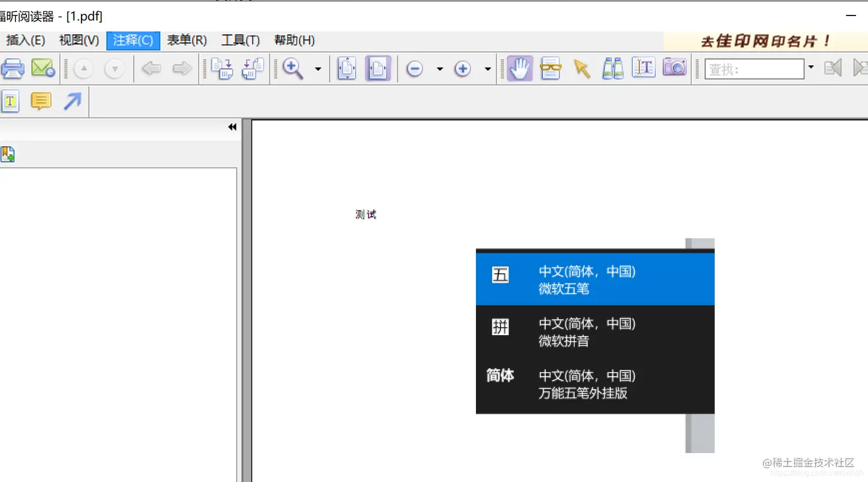This screenshot has height=482, width=868.
Task: Open the zoom out dropdown arrow
Action: click(x=440, y=68)
